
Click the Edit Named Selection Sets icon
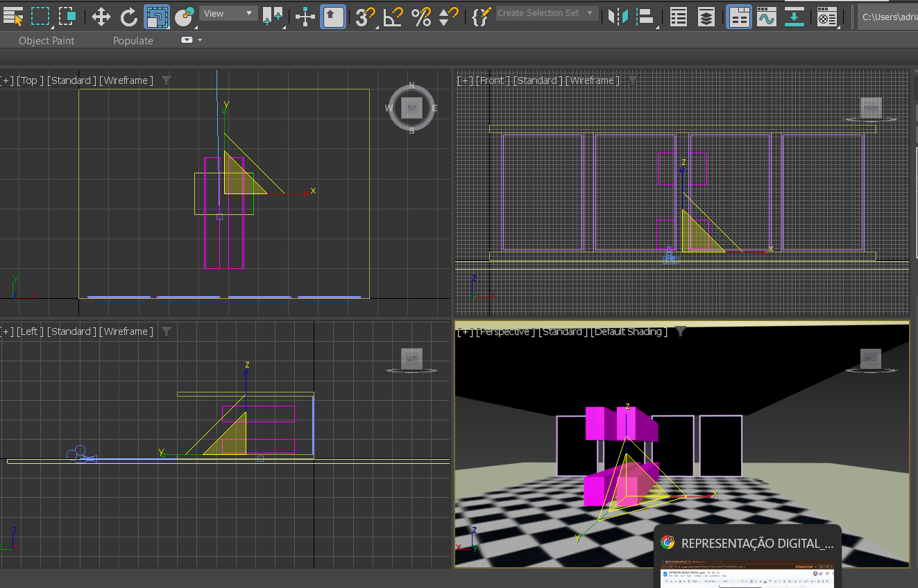(480, 16)
